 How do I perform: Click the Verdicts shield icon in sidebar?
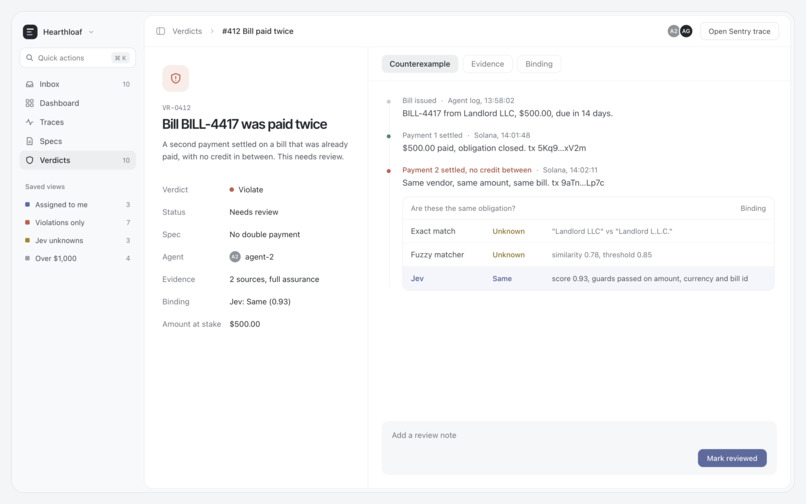pyautogui.click(x=29, y=160)
